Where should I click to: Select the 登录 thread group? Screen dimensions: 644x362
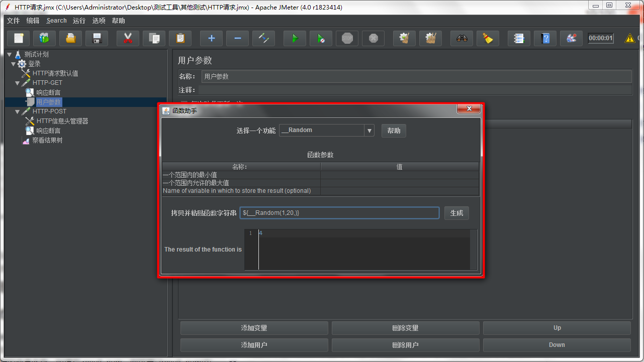pyautogui.click(x=34, y=64)
